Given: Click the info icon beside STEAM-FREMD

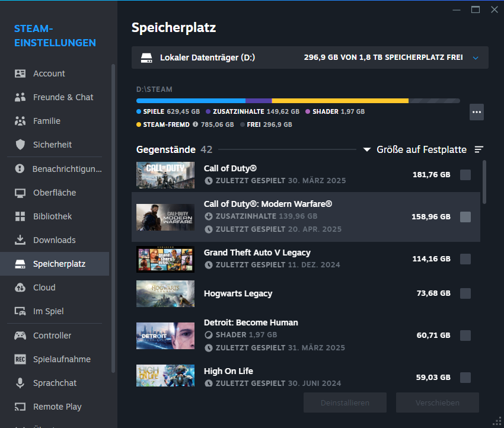Looking at the screenshot, I should click(195, 124).
